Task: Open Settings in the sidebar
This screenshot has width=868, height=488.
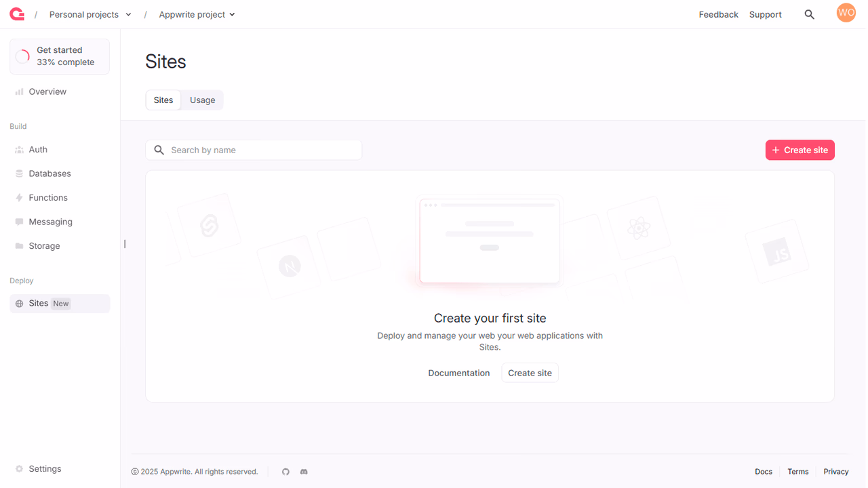Action: point(60,469)
